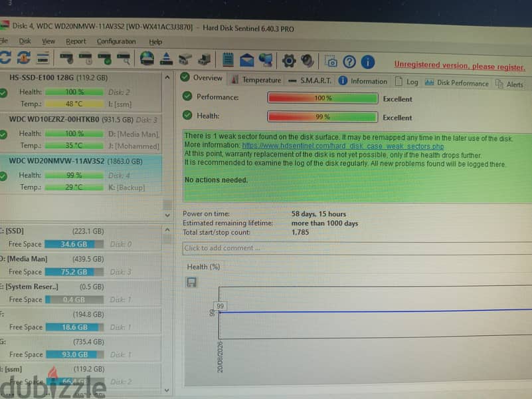Click the blue Refresh arrows toolbar icon
The image size is (532, 399).
click(5, 57)
